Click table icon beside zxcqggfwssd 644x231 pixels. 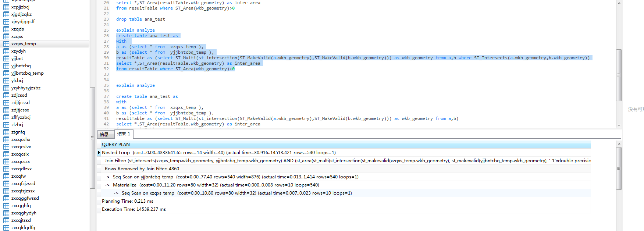coord(6,198)
